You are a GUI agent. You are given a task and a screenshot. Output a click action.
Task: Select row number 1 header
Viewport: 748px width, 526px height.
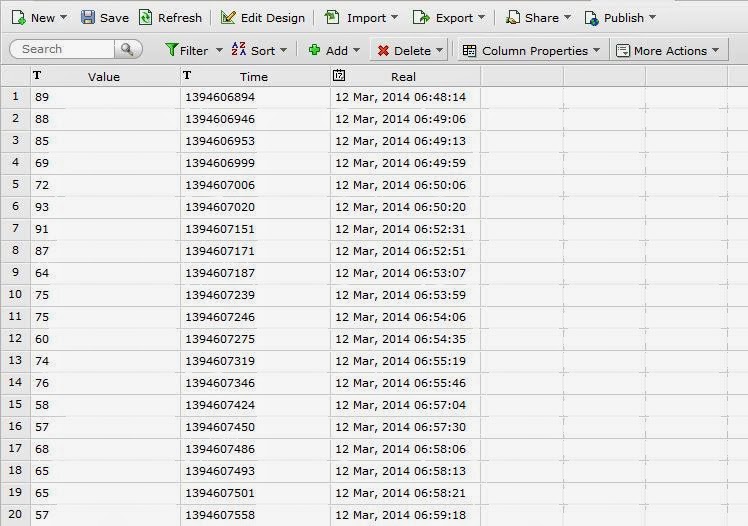(x=15, y=97)
